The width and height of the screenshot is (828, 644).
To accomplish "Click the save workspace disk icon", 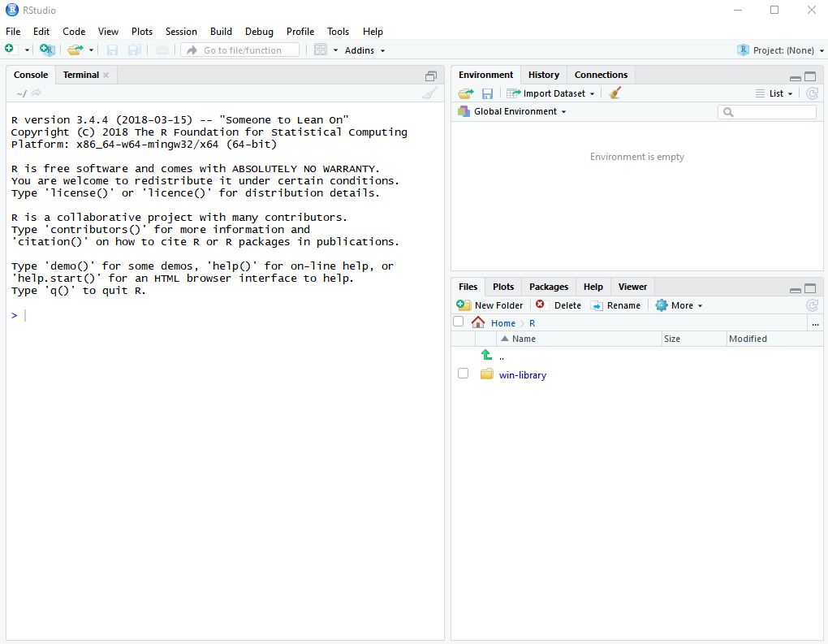I will click(487, 93).
